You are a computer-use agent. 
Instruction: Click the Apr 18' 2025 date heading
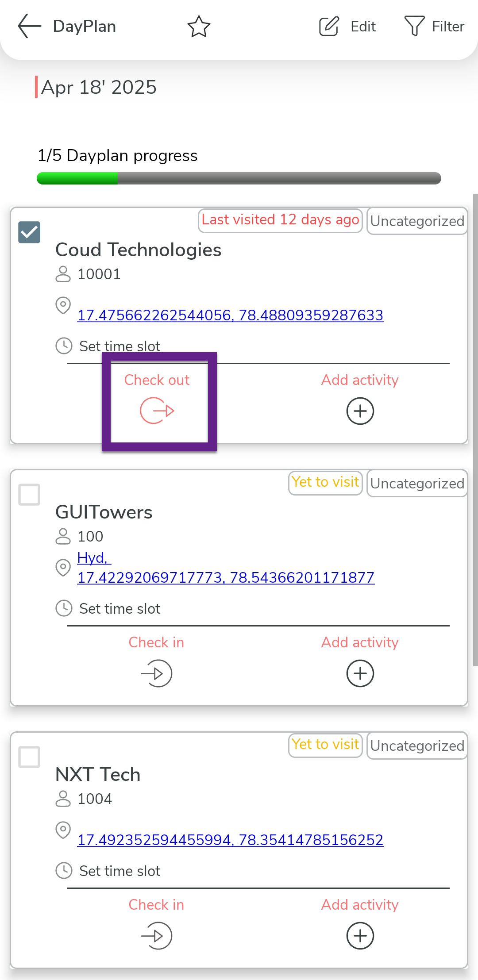99,87
